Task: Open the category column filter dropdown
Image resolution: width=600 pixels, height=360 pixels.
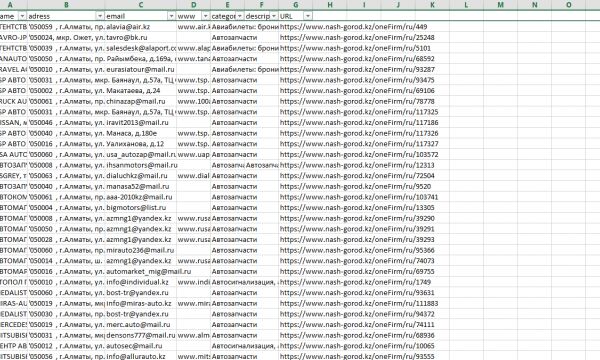Action: point(240,16)
